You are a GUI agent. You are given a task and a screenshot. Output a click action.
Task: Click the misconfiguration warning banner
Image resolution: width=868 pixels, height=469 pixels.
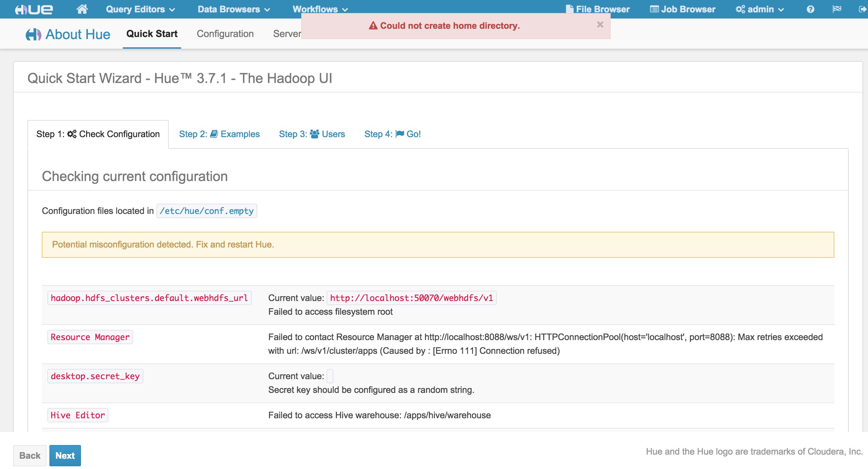pyautogui.click(x=438, y=245)
